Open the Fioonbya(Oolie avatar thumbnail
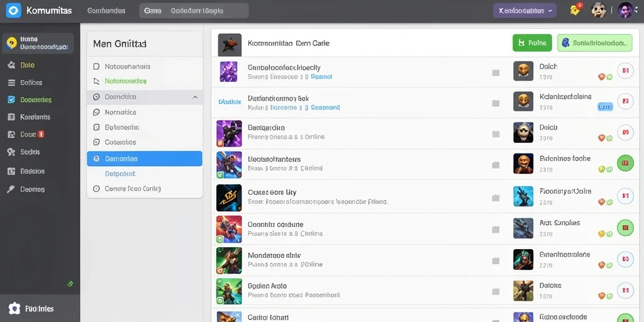The height and width of the screenshot is (322, 644). (x=523, y=196)
